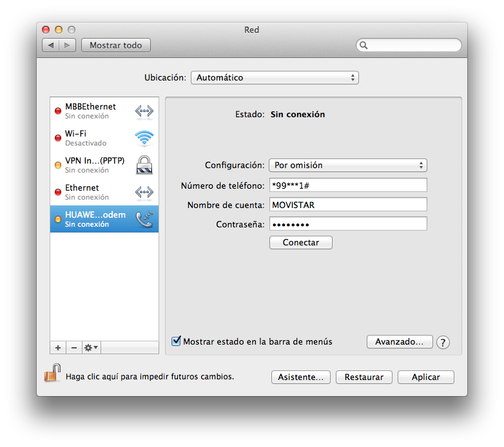This screenshot has width=504, height=447.
Task: Click the Ethernet connection arrows icon
Action: point(144,193)
